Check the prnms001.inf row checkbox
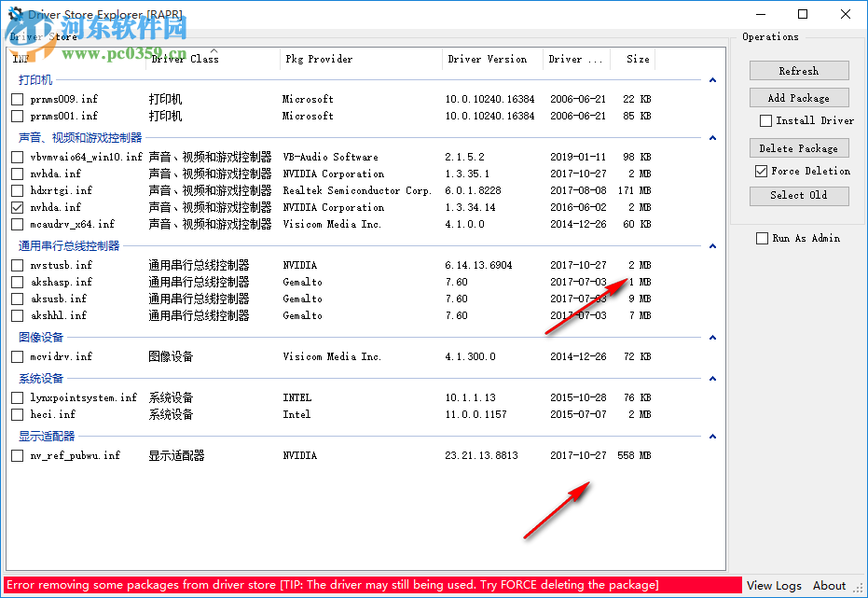The height and width of the screenshot is (598, 868). click(x=17, y=116)
